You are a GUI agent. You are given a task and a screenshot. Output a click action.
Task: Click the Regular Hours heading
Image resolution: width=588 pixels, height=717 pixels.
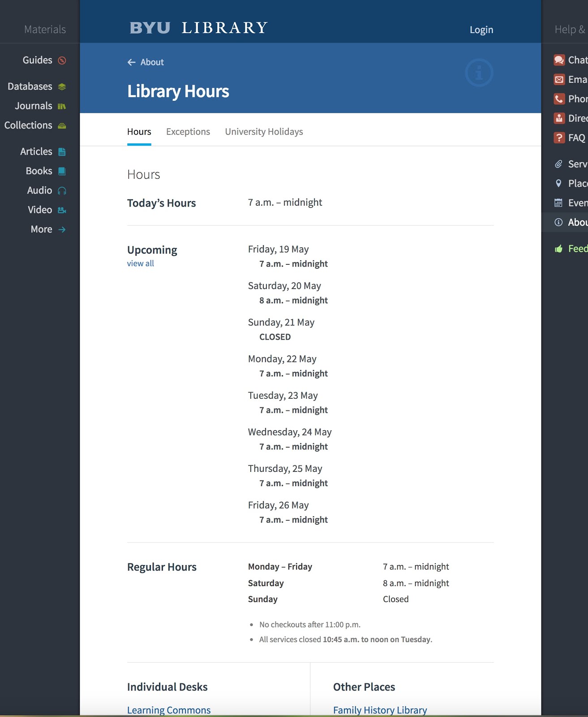[x=162, y=567]
